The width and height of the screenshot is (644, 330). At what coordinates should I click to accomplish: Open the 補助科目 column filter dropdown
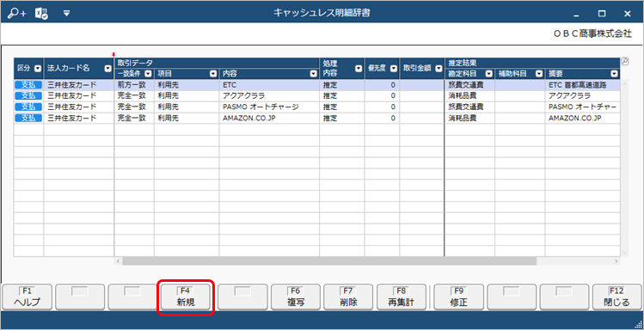coord(539,74)
